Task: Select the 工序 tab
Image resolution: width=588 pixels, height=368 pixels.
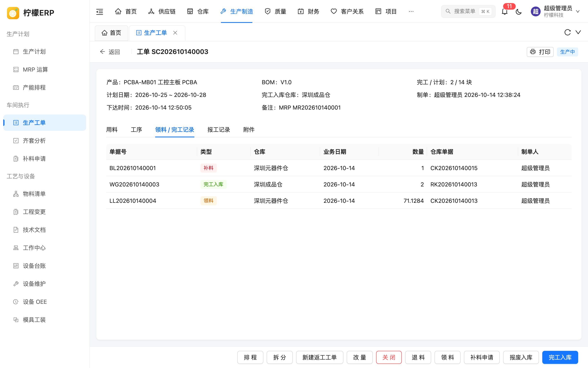Action: (x=136, y=130)
